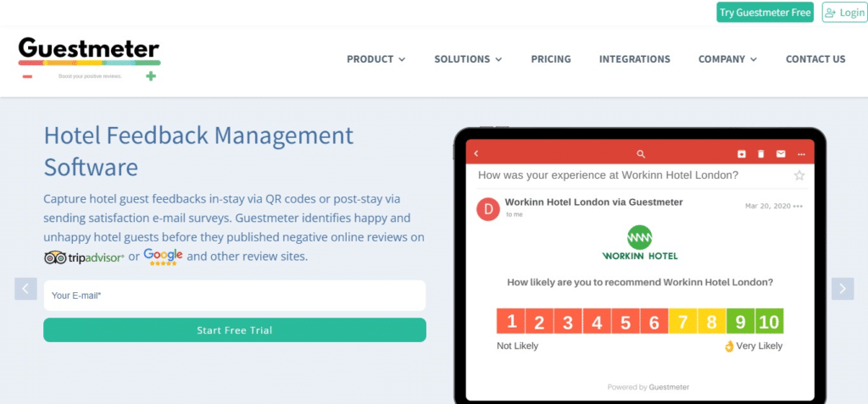Open options dots beside Mar 20, 2020
Viewport: 868px width, 404px height.
tap(798, 207)
